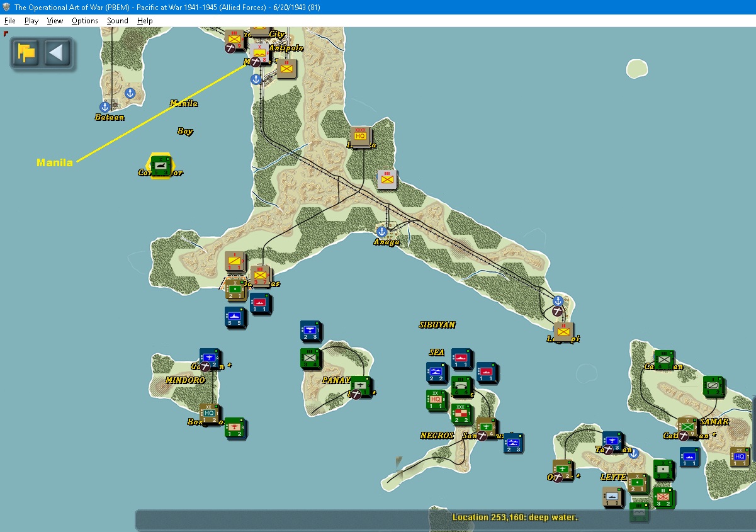
Task: Open the Options menu
Action: (84, 21)
